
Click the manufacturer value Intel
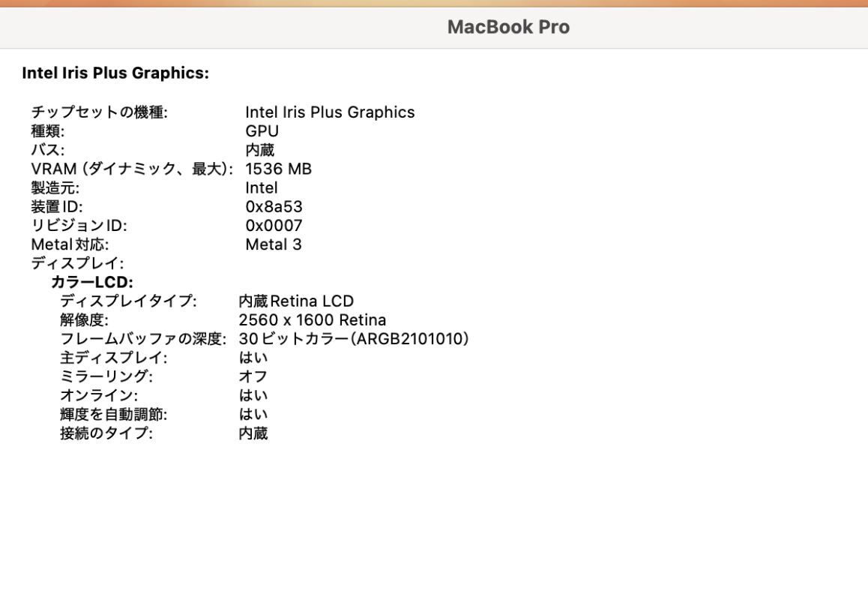pos(262,187)
